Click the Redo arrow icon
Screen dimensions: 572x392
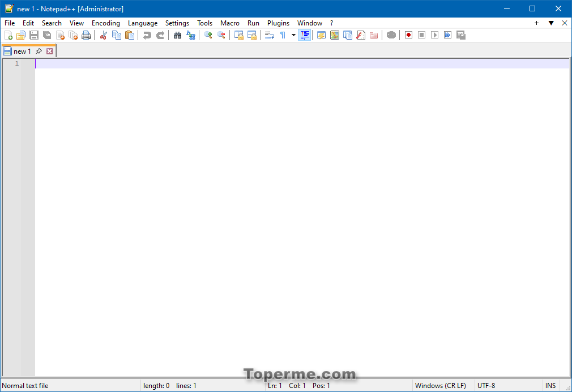tap(160, 35)
